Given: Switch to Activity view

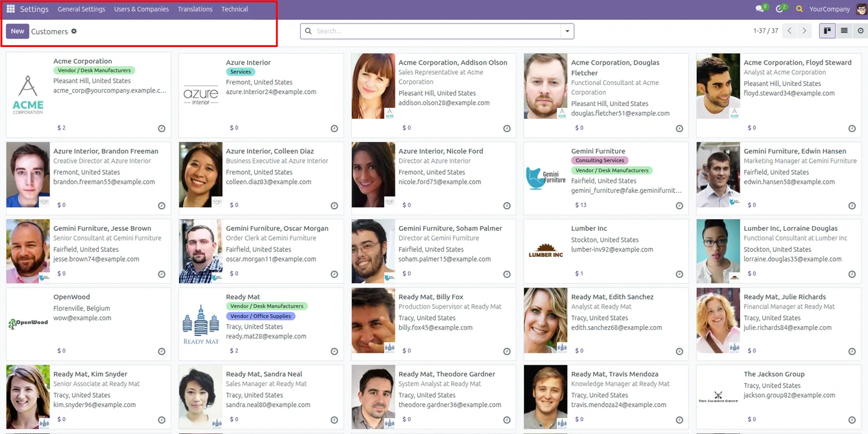Looking at the screenshot, I should (861, 31).
